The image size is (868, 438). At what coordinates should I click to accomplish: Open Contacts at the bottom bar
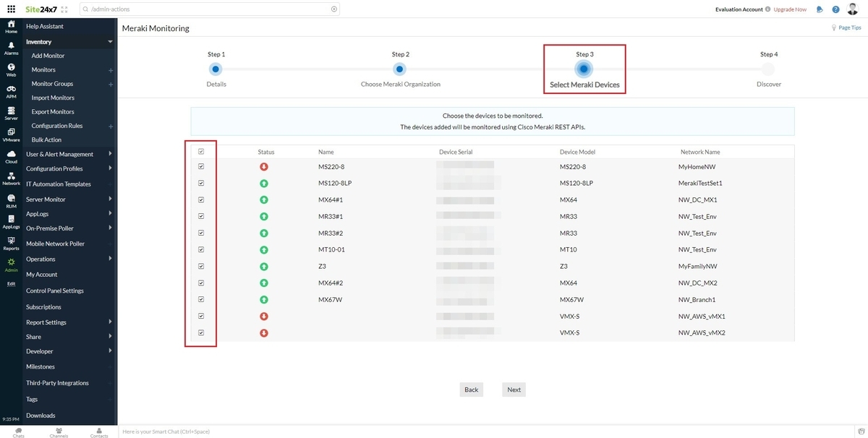point(99,432)
